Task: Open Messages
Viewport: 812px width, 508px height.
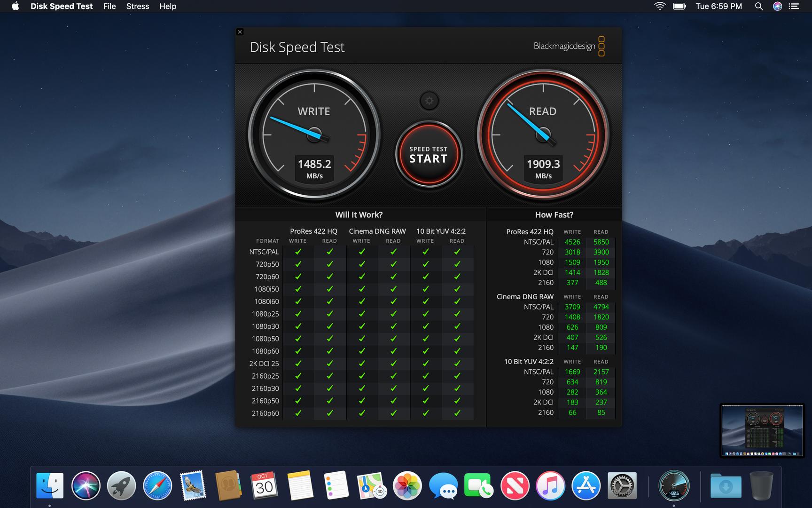Action: [443, 485]
